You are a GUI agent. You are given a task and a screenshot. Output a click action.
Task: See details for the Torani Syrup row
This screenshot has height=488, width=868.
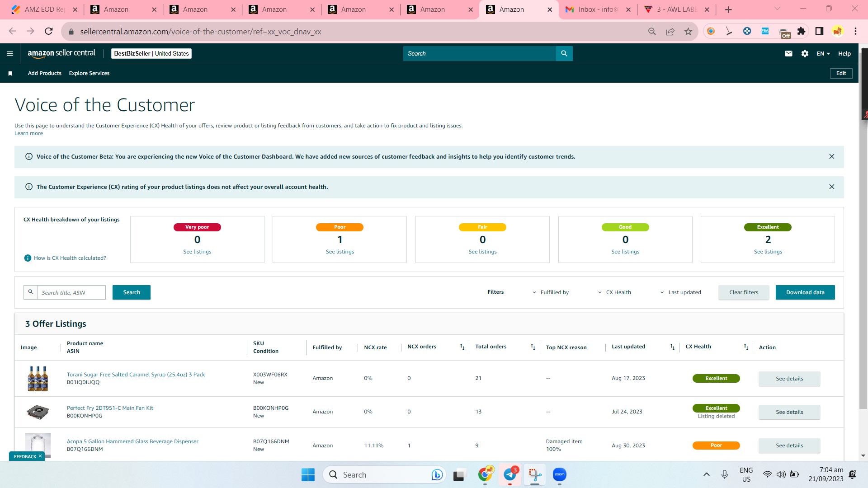click(x=789, y=379)
